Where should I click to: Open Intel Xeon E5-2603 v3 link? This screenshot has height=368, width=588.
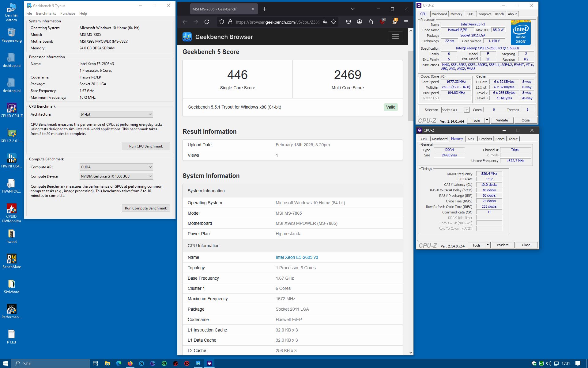pos(297,257)
